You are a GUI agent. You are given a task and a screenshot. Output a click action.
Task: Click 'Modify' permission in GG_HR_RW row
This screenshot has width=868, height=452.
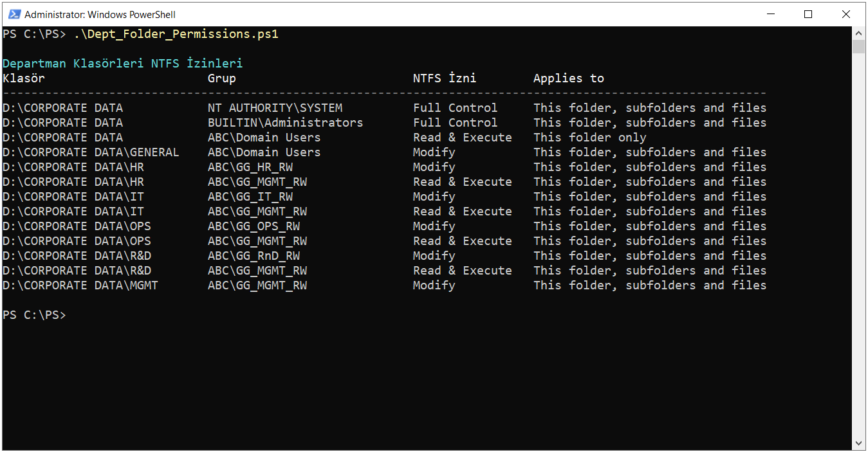[x=434, y=167]
